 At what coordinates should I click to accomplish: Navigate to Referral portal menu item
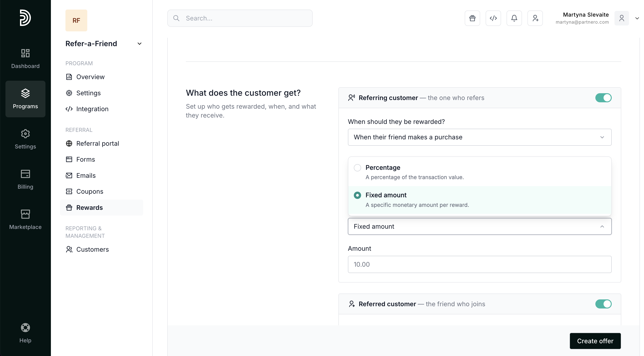[97, 143]
